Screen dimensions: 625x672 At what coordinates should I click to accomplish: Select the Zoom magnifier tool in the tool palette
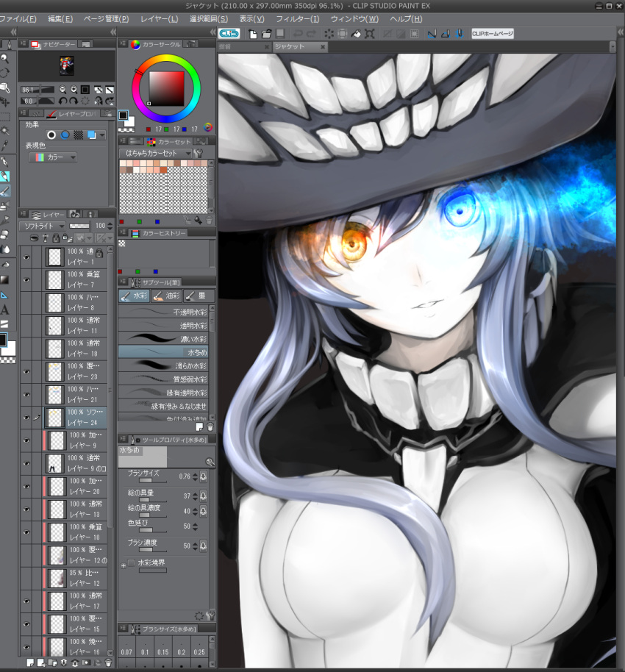(x=4, y=58)
